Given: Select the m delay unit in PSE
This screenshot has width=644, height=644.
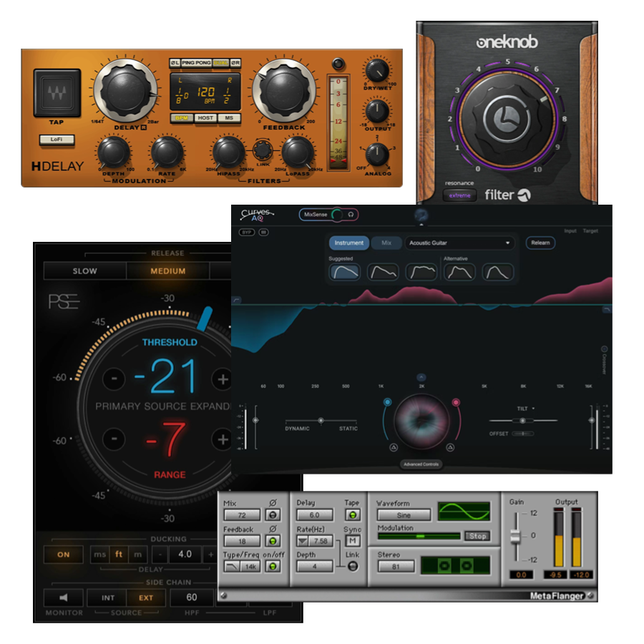Looking at the screenshot, I should [x=137, y=555].
